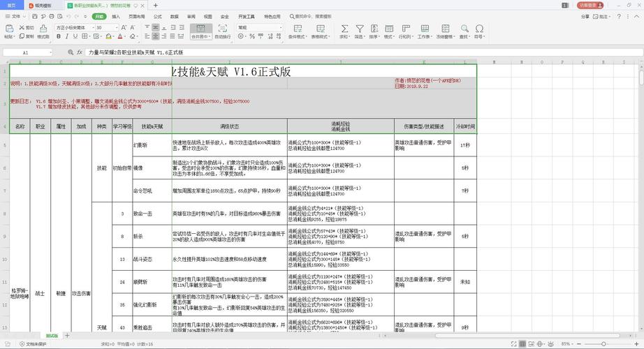
Task: Click the Symbol (符号) omega icon
Action: click(x=479, y=29)
